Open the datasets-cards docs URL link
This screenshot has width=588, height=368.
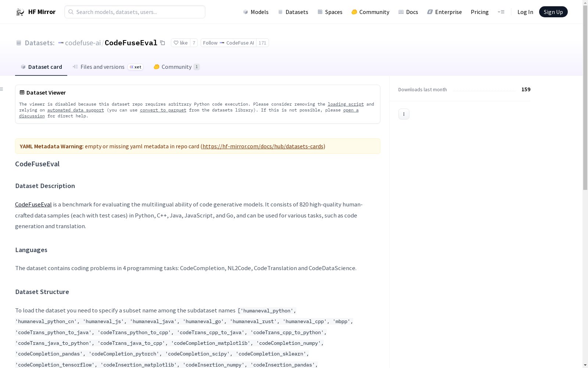pos(263,146)
